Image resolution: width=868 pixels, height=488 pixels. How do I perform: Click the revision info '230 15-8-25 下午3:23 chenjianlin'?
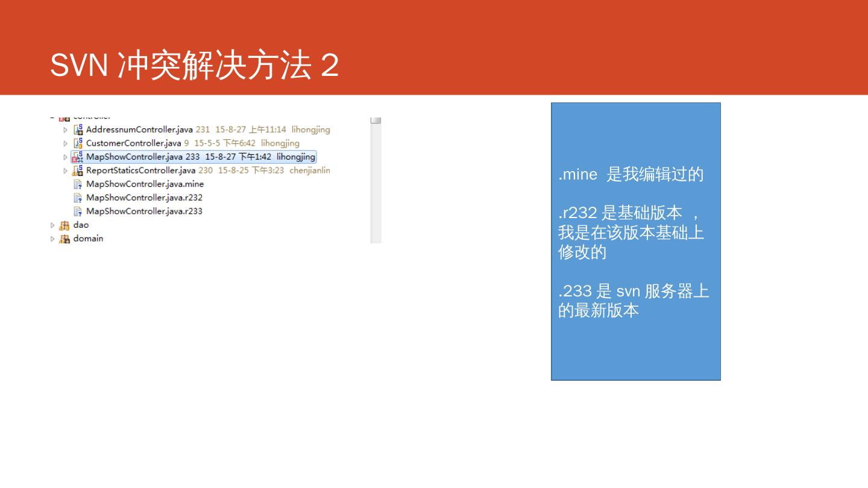click(265, 170)
